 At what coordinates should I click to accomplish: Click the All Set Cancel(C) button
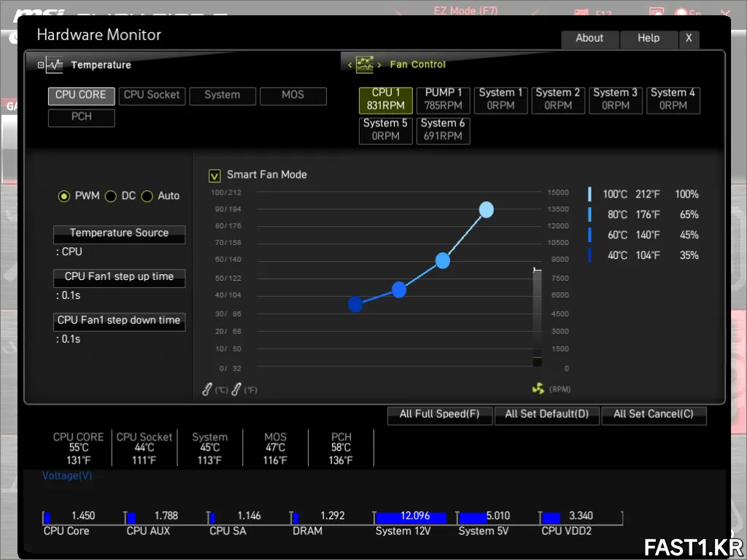[653, 415]
